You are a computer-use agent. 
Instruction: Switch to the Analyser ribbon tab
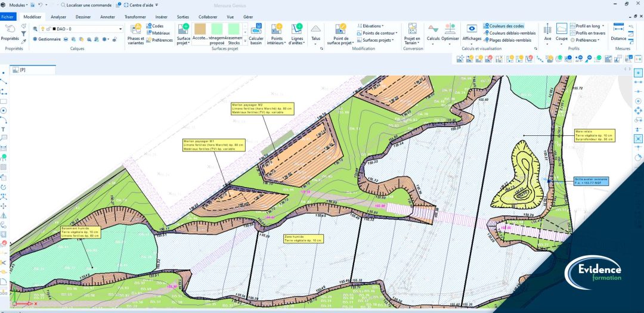coord(58,17)
